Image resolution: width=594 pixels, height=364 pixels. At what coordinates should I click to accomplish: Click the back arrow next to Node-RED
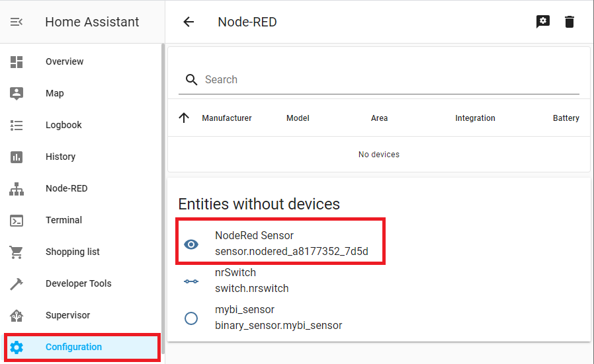tap(189, 22)
